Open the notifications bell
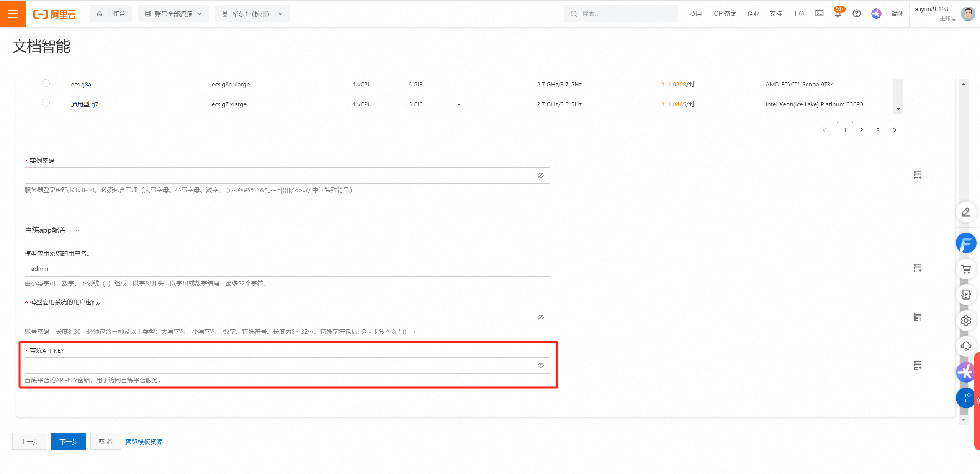 tap(838, 14)
